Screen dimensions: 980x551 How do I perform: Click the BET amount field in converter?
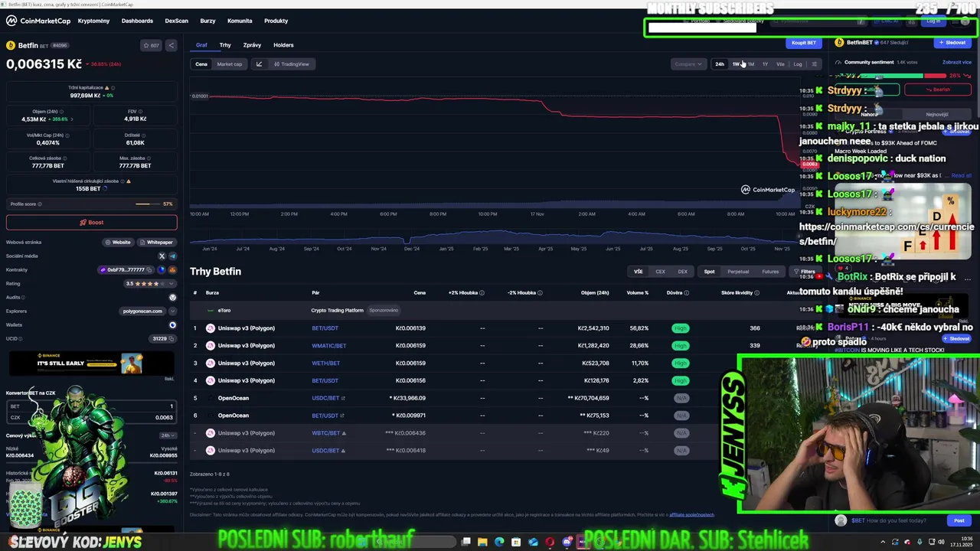[92, 406]
